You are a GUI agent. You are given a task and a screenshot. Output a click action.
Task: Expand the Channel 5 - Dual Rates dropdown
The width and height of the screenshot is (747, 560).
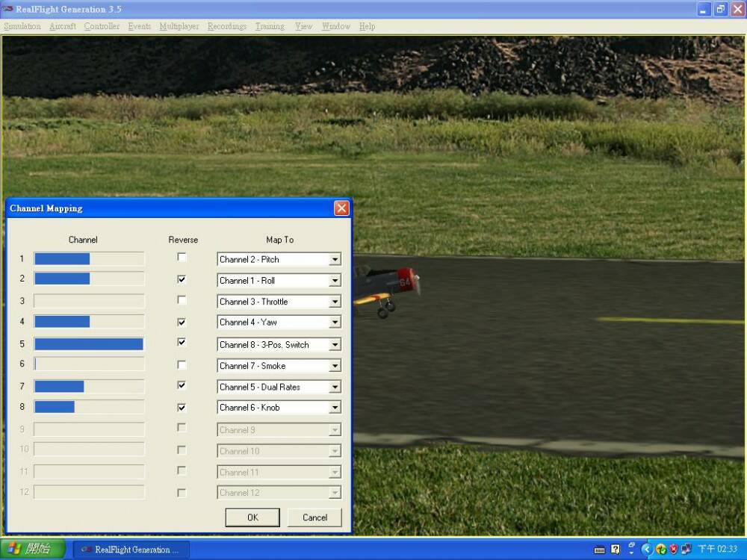click(x=335, y=387)
